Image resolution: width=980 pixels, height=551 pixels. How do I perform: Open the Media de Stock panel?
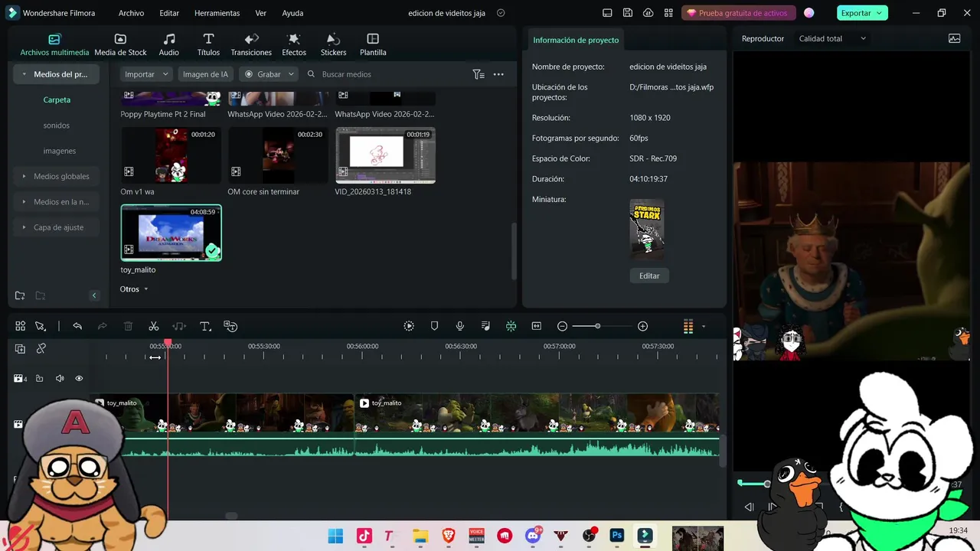120,45
